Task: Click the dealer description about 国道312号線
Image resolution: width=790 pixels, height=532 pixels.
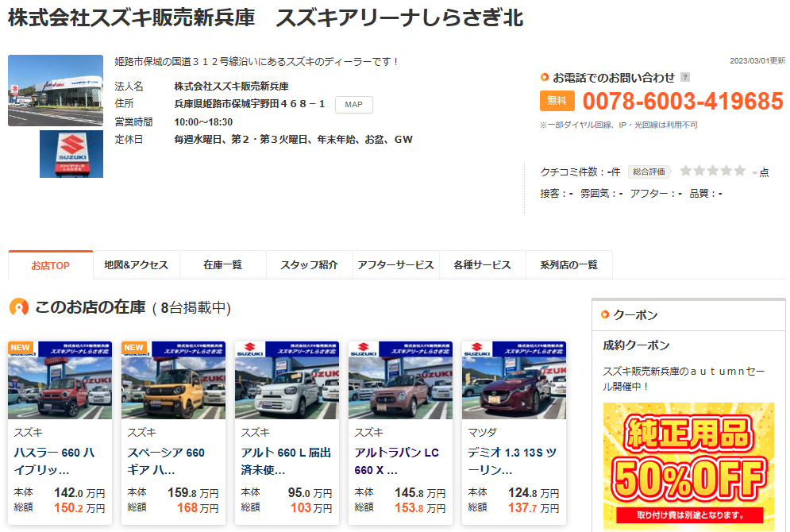Action: pyautogui.click(x=256, y=61)
